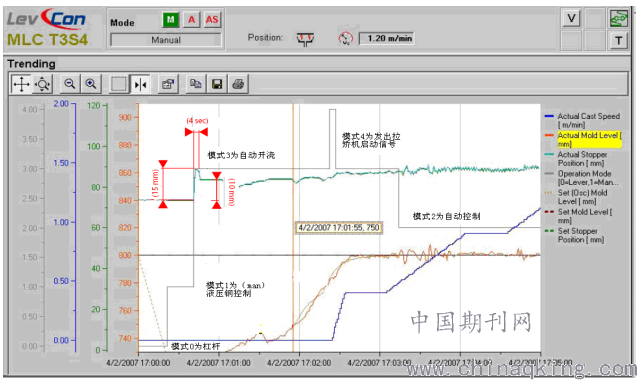This screenshot has height=380, width=637.
Task: Switch to Manual mode M button
Action: (171, 20)
